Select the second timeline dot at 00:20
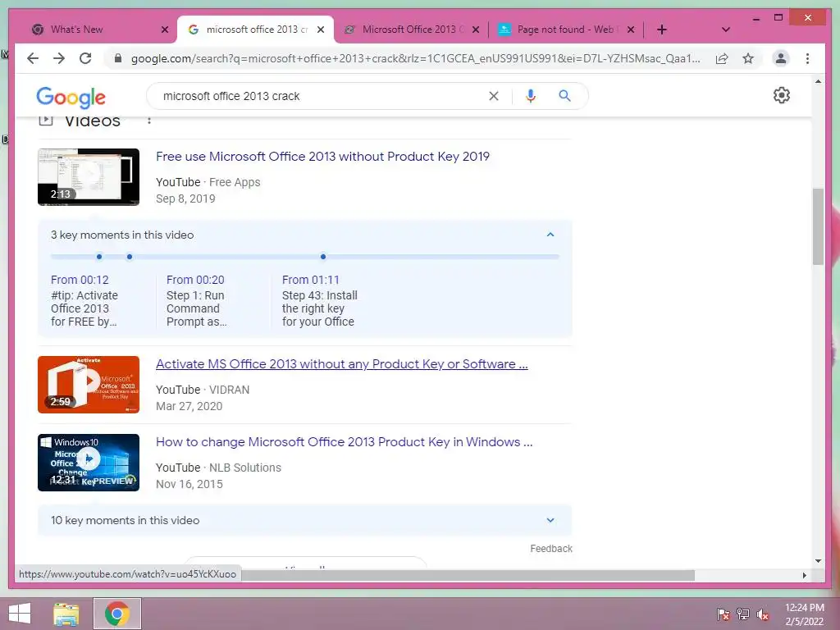 [x=130, y=257]
